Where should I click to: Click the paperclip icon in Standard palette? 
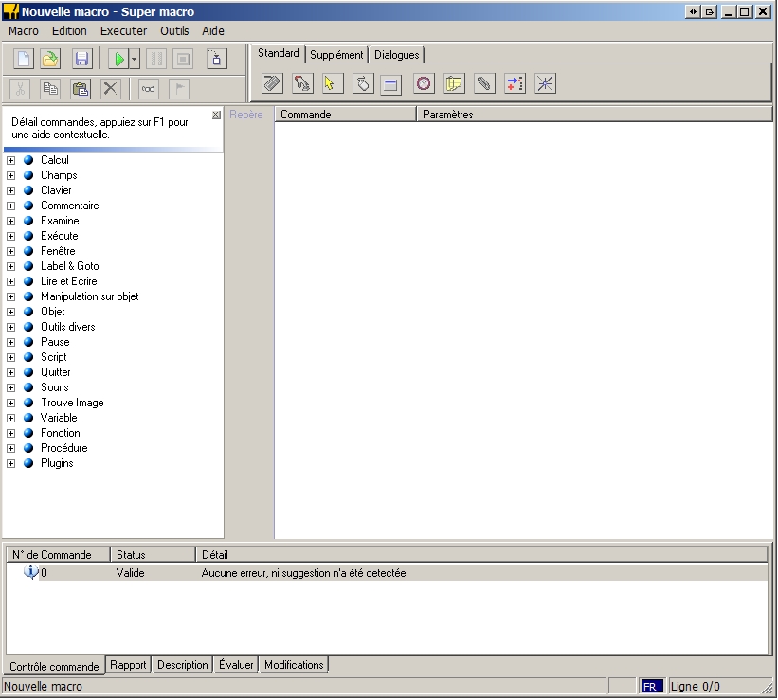point(484,83)
